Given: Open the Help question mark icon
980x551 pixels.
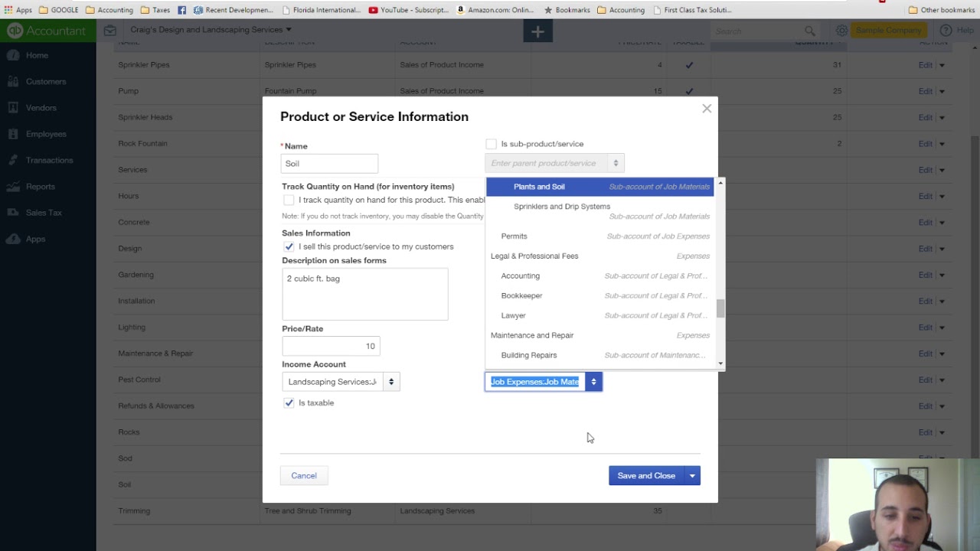Looking at the screenshot, I should coord(946,31).
